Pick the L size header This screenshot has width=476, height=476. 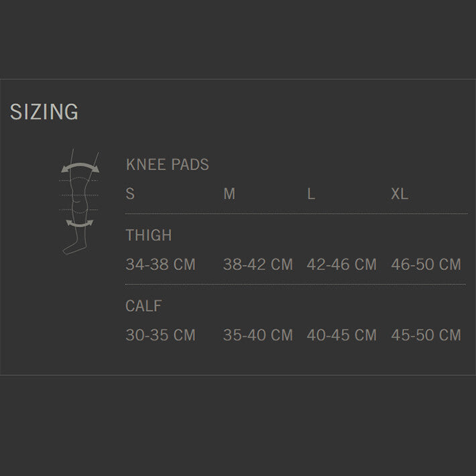pyautogui.click(x=311, y=194)
